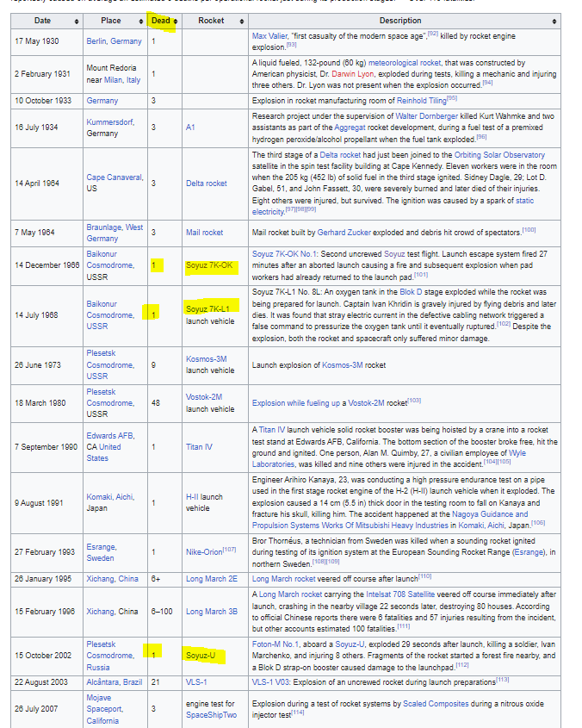Open Explosion while fueling up link
The height and width of the screenshot is (728, 582).
[295, 403]
